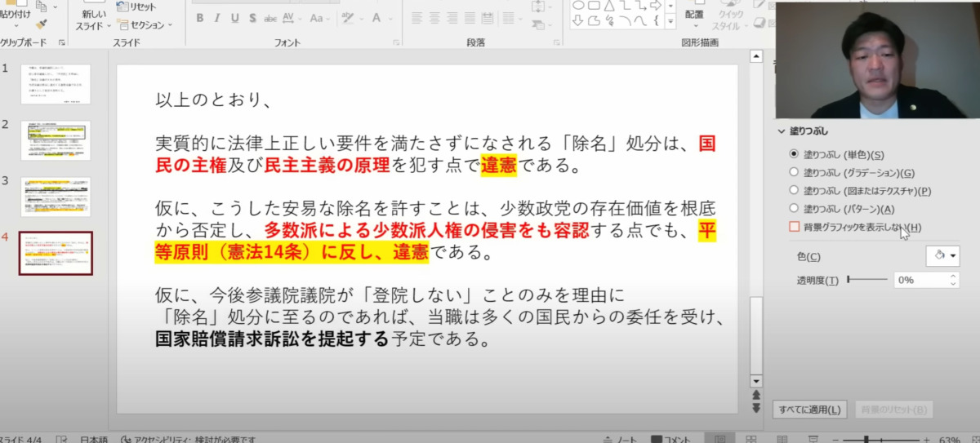The width and height of the screenshot is (980, 443).
Task: Click zoom in plus button
Action: 927,439
